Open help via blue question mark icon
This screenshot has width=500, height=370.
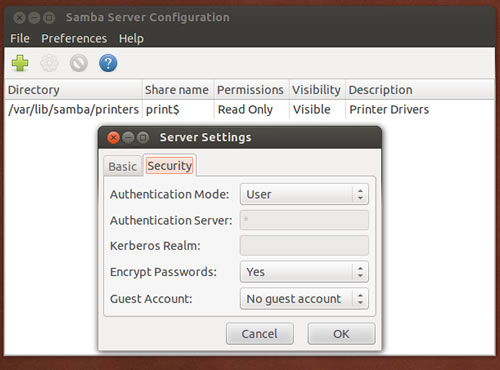coord(108,63)
